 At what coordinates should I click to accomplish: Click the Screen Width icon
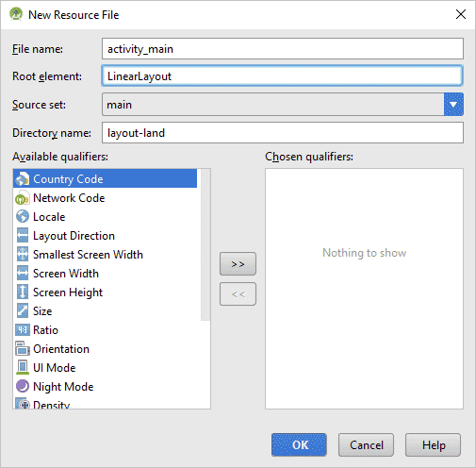(22, 274)
